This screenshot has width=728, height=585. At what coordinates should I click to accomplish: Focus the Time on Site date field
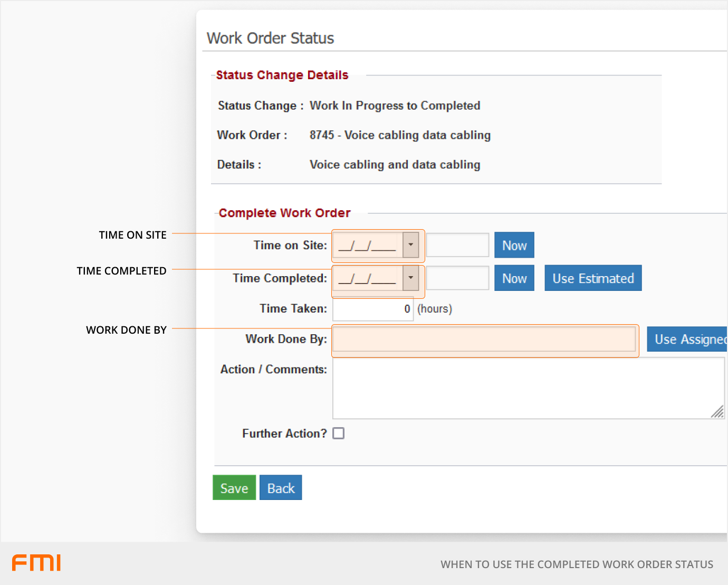coord(368,246)
